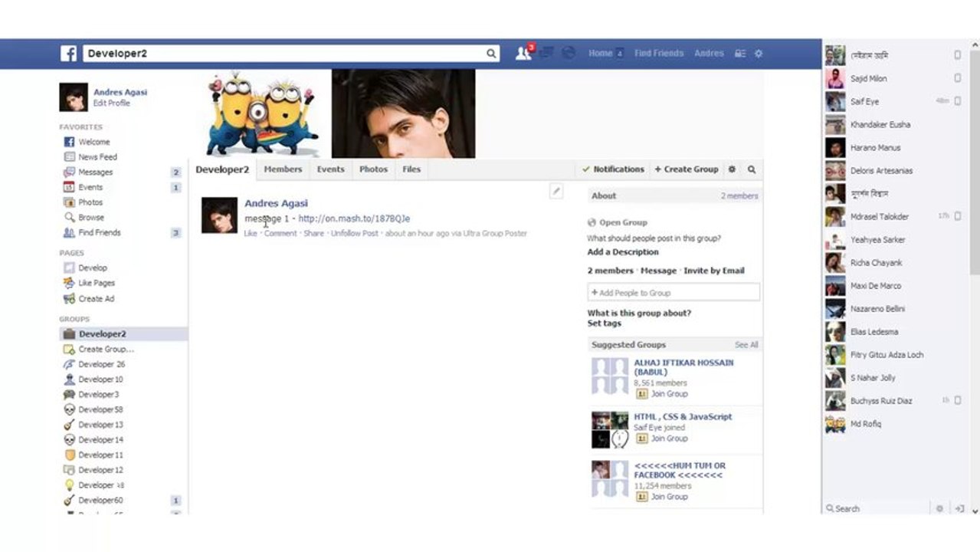This screenshot has width=980, height=552.
Task: Click the search magnifier in top bar
Action: [x=491, y=54]
